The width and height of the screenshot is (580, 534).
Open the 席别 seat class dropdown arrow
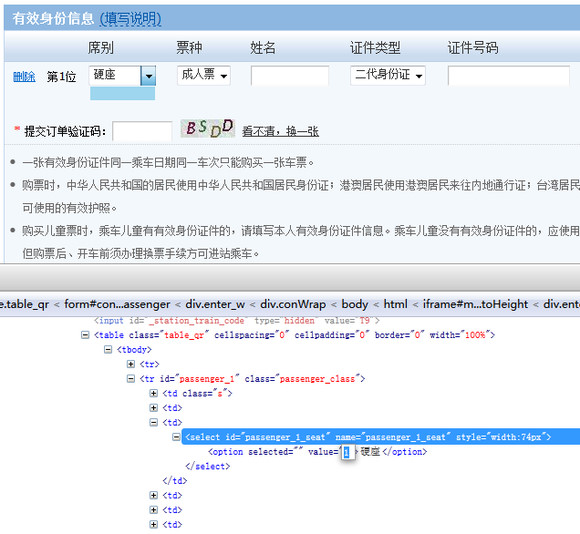(x=148, y=76)
